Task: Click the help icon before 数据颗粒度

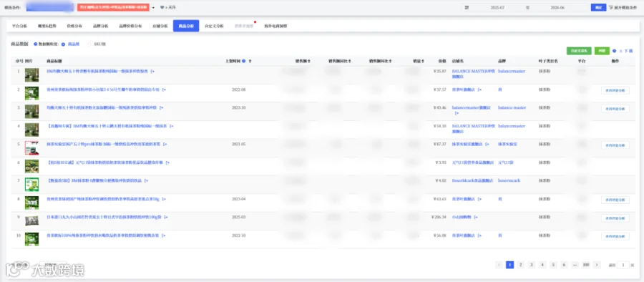Action: pos(35,44)
